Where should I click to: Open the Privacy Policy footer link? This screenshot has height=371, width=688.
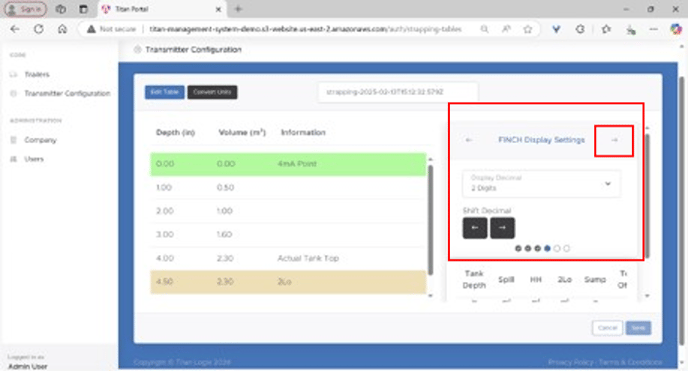pos(570,362)
